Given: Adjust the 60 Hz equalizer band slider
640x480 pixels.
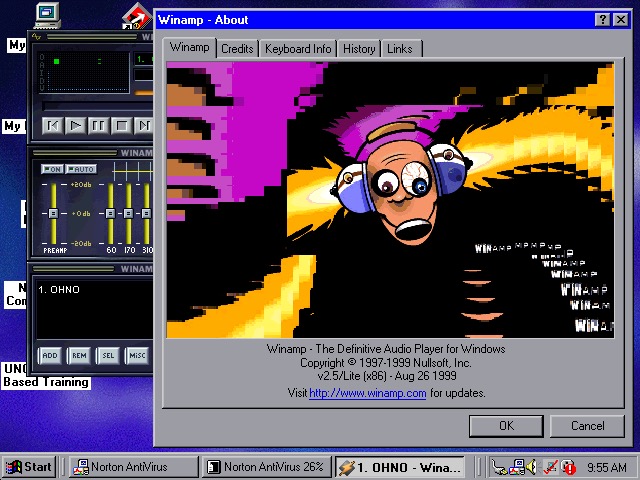Looking at the screenshot, I should click(x=110, y=213).
